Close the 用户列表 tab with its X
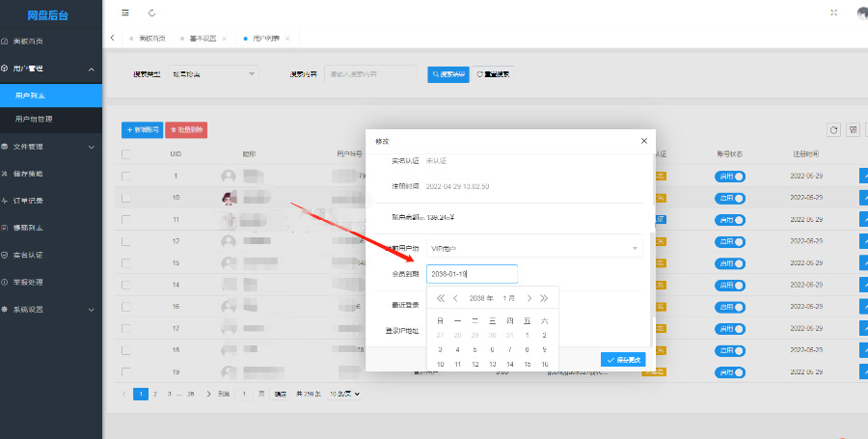868x439 pixels. [x=287, y=39]
